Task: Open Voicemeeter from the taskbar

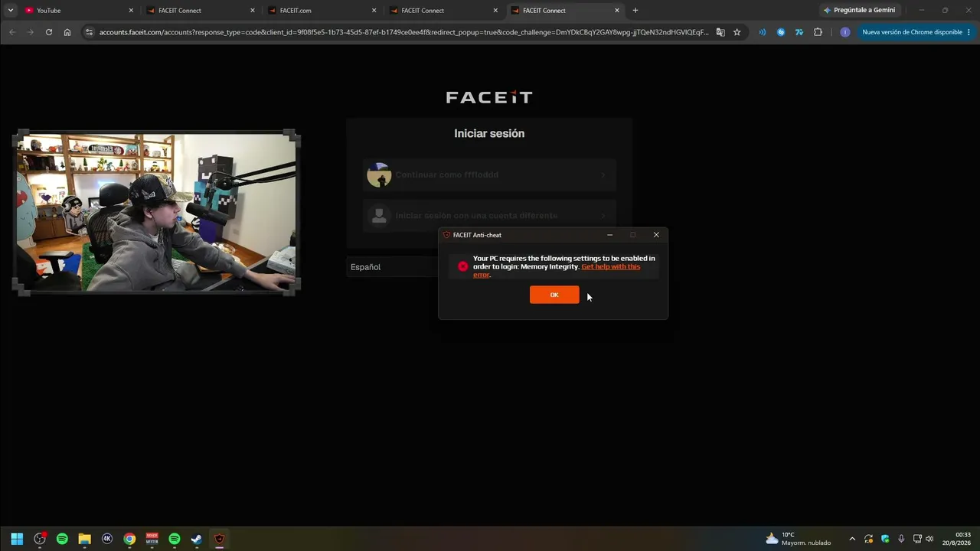Action: (x=152, y=539)
